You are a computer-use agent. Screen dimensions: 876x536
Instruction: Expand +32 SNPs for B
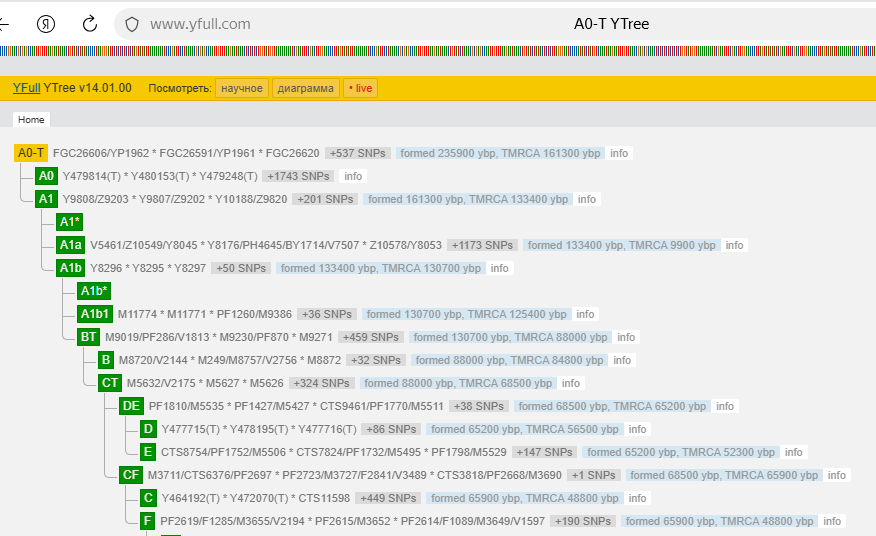point(375,360)
